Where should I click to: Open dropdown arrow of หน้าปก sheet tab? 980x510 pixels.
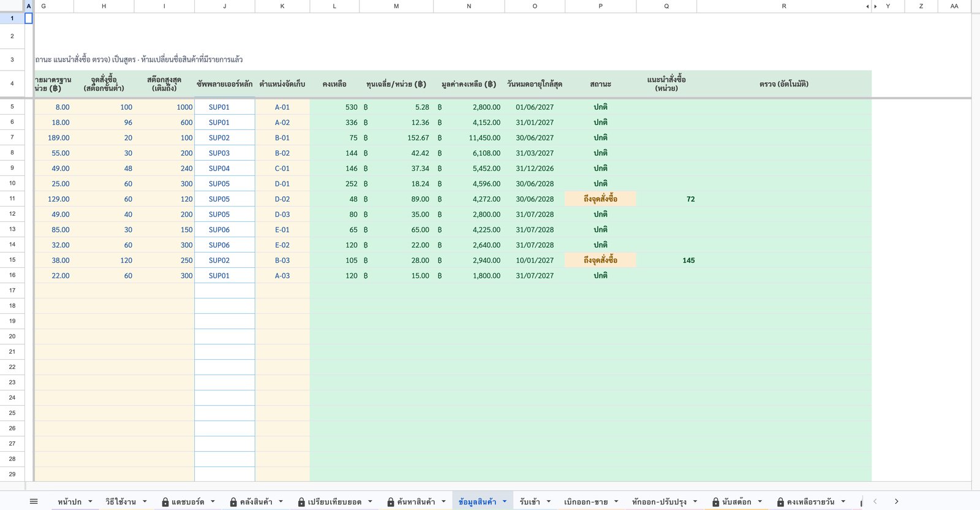tap(90, 501)
